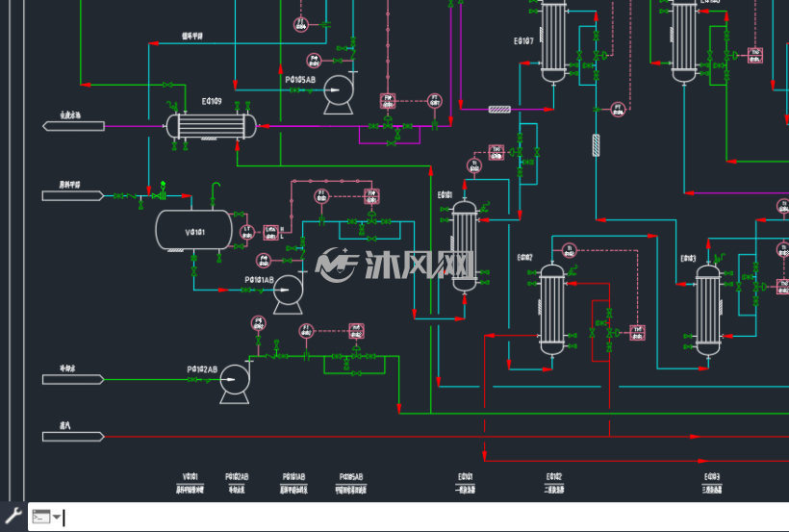This screenshot has width=789, height=532.
Task: Select pump symbol beside P0101AB tag
Action: tap(288, 294)
